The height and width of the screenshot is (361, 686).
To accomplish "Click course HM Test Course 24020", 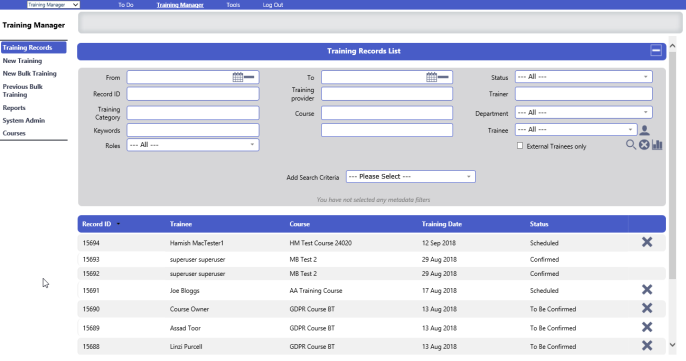I will pos(320,243).
